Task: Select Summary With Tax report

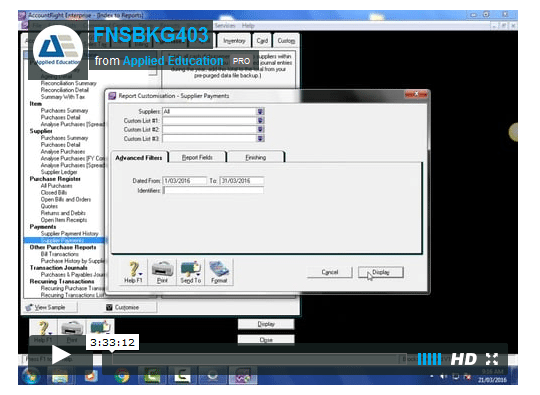Action: pos(63,97)
